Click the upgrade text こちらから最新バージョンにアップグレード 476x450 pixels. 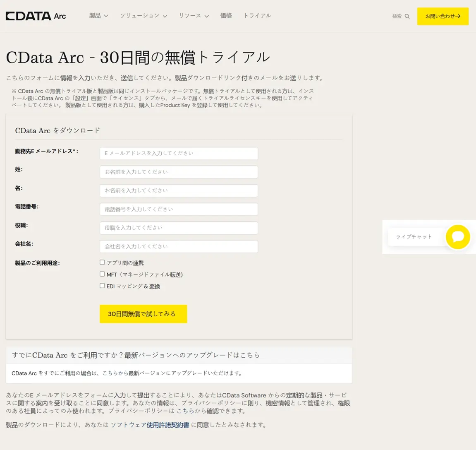[154, 373]
